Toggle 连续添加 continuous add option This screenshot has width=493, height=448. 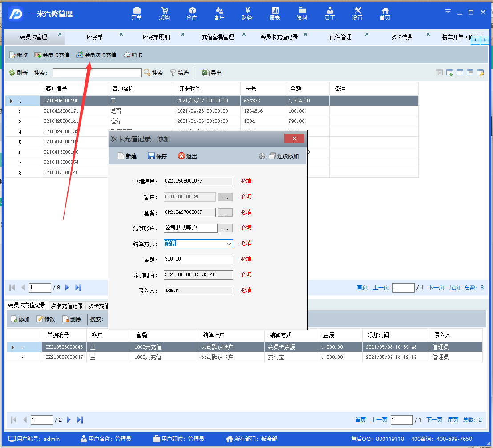(x=284, y=156)
